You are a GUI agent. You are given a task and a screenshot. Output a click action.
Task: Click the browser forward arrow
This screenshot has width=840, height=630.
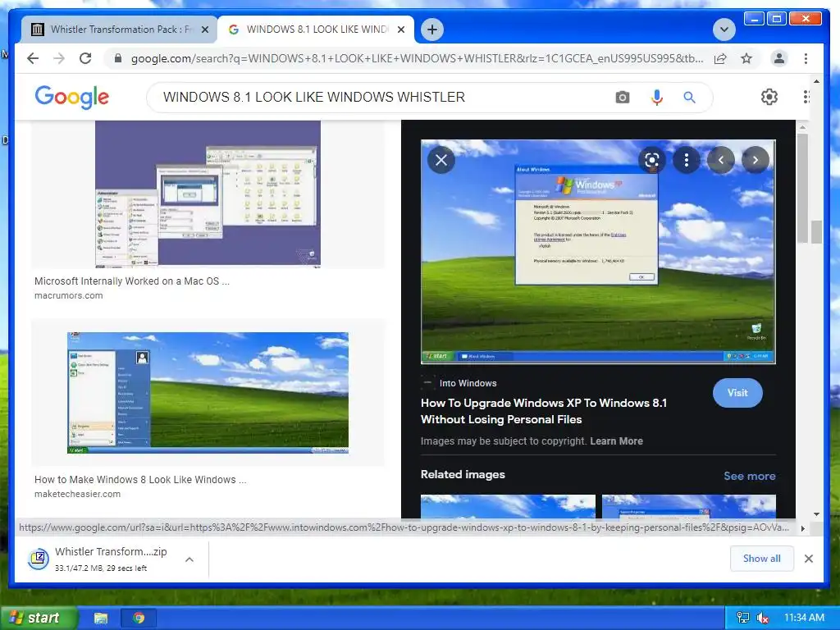click(59, 58)
